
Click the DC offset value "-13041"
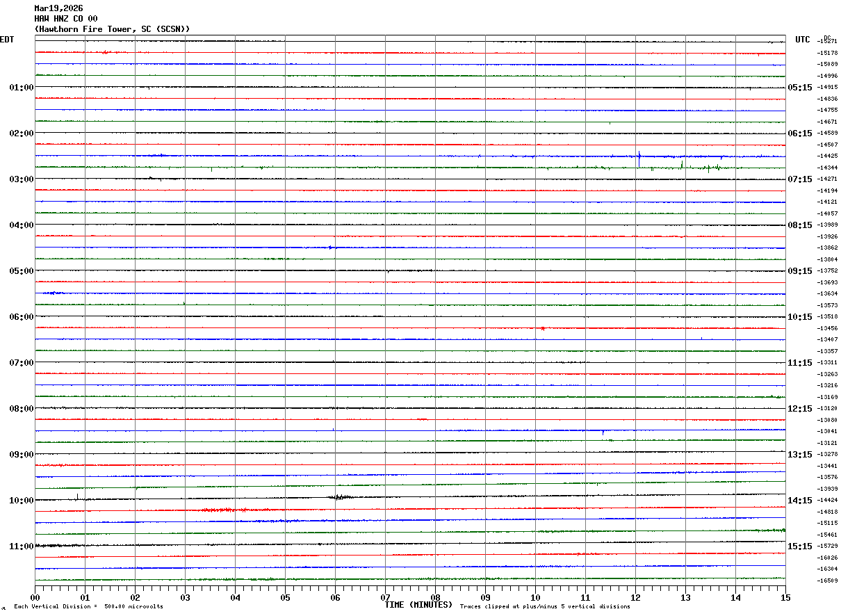(827, 432)
